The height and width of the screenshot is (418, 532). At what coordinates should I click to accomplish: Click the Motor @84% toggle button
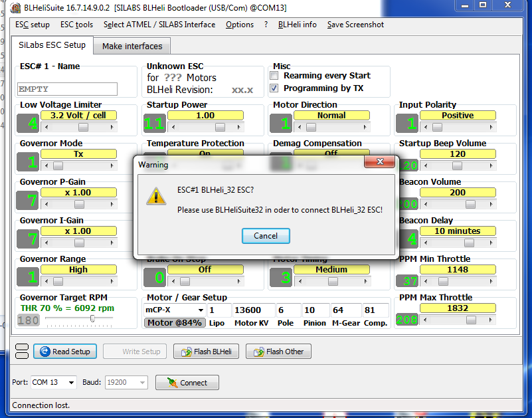click(x=175, y=322)
